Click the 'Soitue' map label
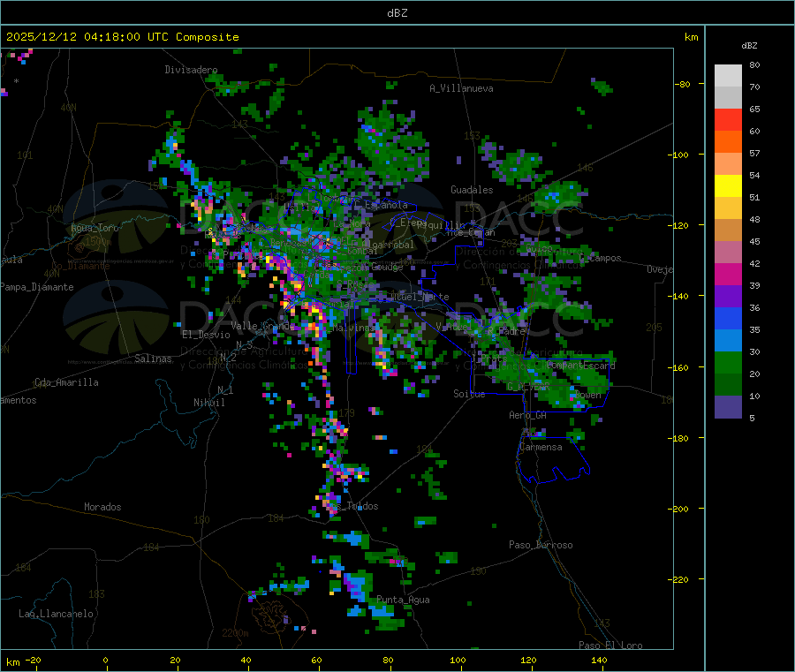The height and width of the screenshot is (672, 795). pyautogui.click(x=469, y=394)
